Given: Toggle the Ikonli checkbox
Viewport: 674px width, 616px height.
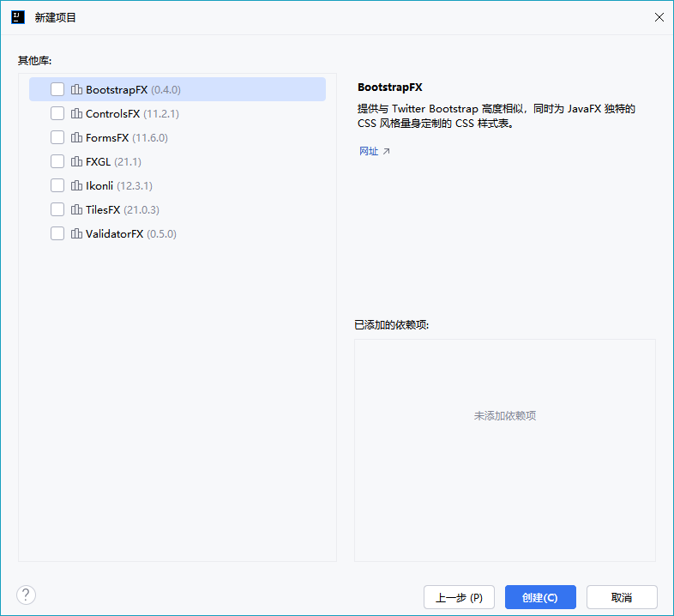Looking at the screenshot, I should coord(57,185).
